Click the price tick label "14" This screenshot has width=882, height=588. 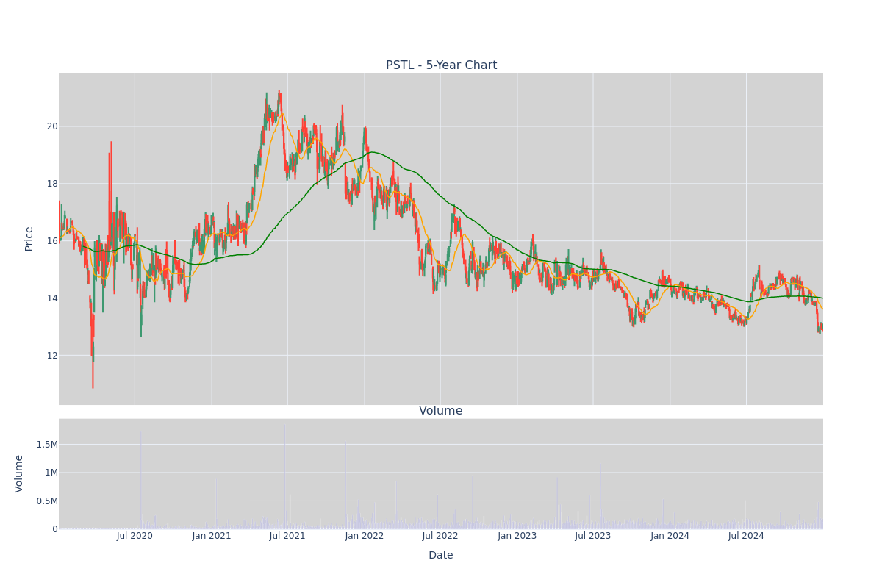click(x=52, y=298)
